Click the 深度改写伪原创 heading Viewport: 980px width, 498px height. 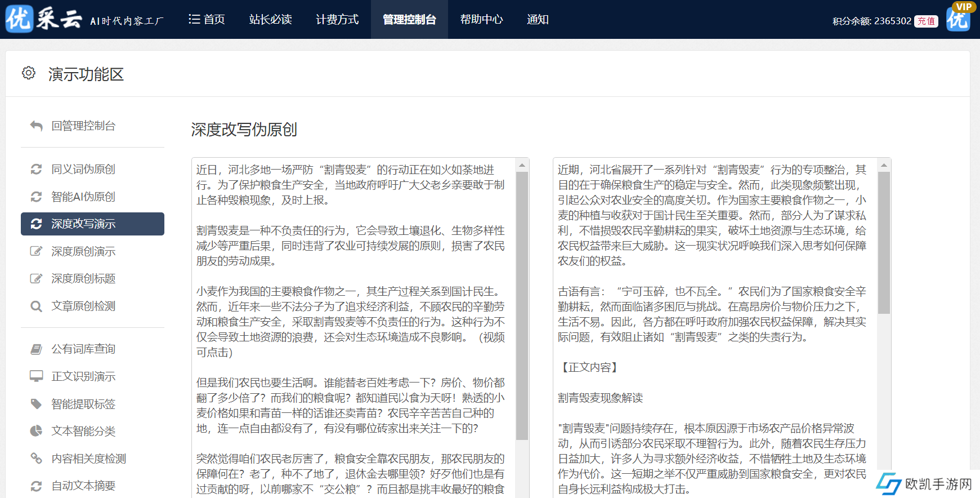[244, 130]
